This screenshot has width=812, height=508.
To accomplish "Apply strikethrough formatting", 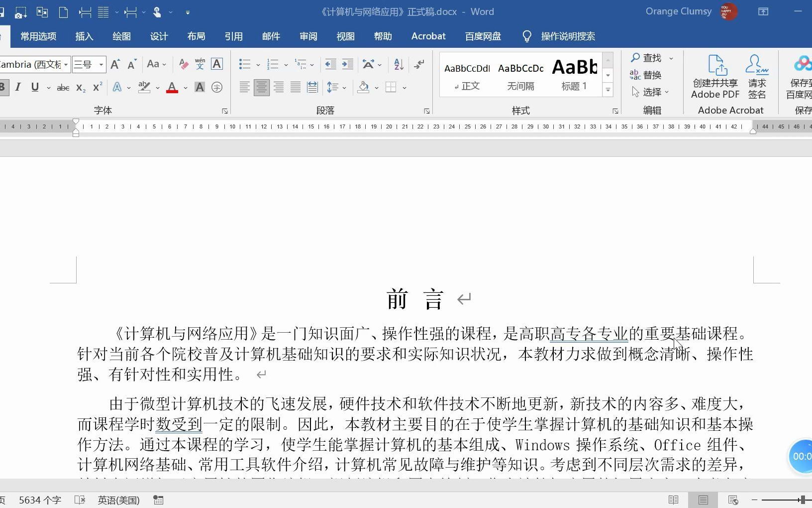I will 62,87.
